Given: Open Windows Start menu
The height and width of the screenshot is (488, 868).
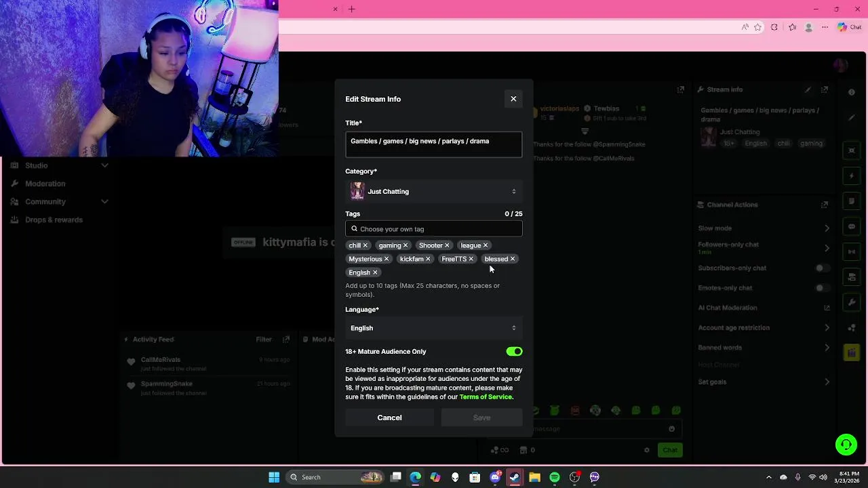Looking at the screenshot, I should click(x=274, y=477).
